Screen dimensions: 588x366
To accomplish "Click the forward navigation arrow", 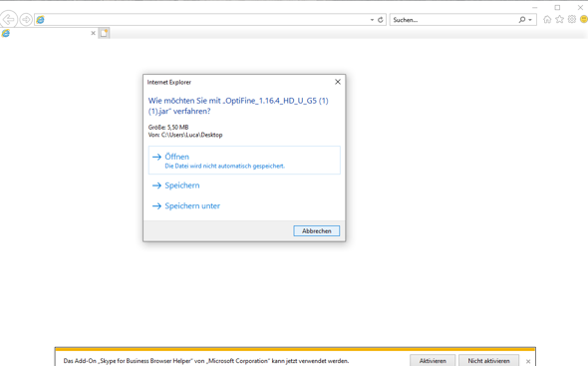I will (26, 19).
